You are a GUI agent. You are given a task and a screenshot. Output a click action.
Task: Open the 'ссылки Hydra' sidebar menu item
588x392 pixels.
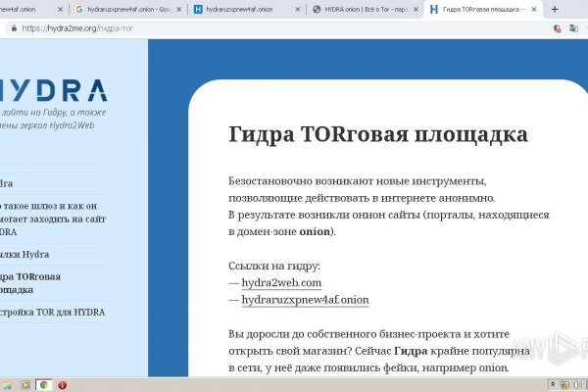27,254
